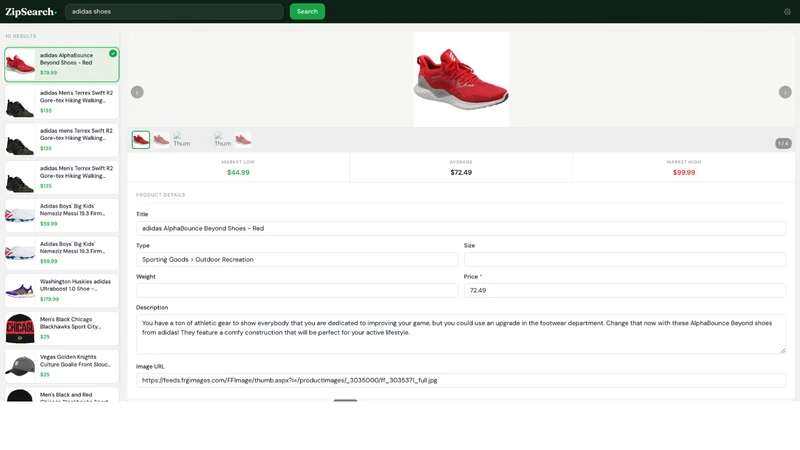Open Vegas Golden Knights cap result
800x450 pixels.
click(x=62, y=366)
